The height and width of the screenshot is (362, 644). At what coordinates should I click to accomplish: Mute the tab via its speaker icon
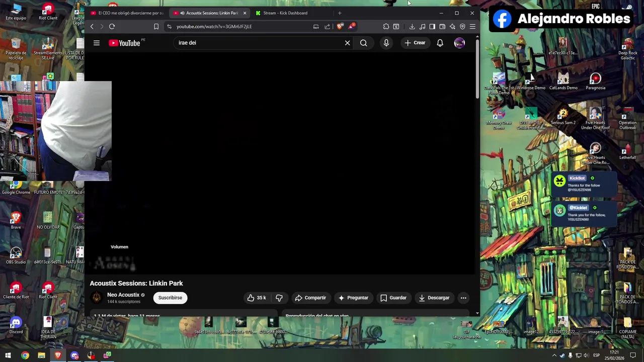coord(182,13)
